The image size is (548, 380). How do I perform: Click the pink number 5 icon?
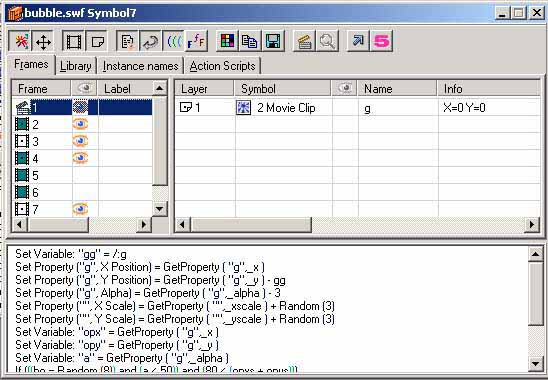click(x=381, y=42)
